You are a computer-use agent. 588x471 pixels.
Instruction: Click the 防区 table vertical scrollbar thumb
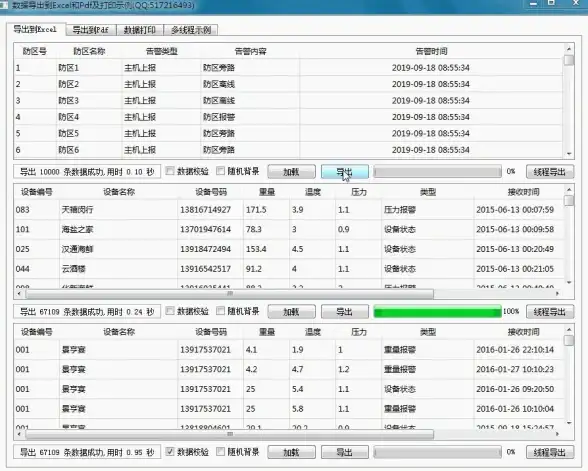569,60
